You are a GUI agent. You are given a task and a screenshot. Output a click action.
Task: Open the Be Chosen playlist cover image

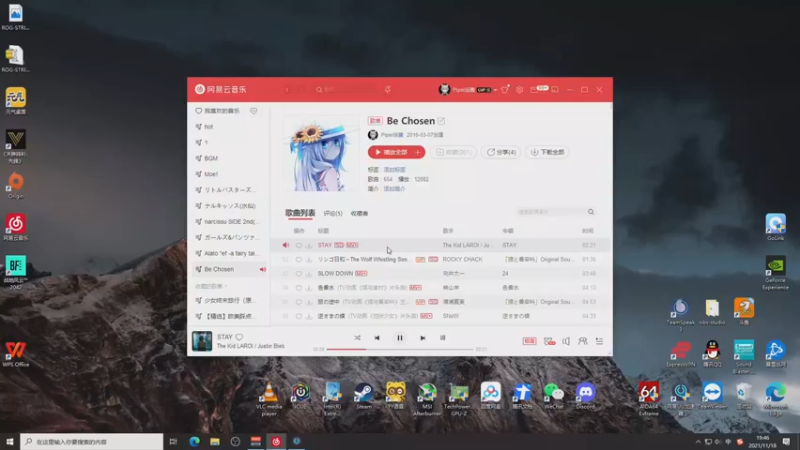click(321, 154)
